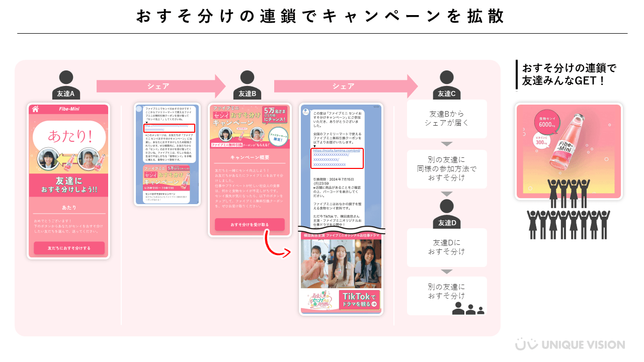
Task: Click the Fibe-Mini title in phone header
Action: 69,109
